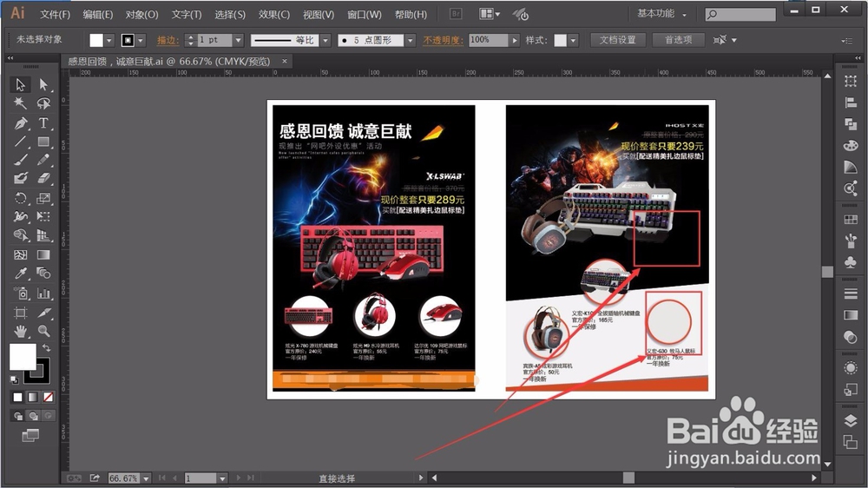The height and width of the screenshot is (488, 868).
Task: Select the Perspective Grid tool
Action: tap(43, 235)
